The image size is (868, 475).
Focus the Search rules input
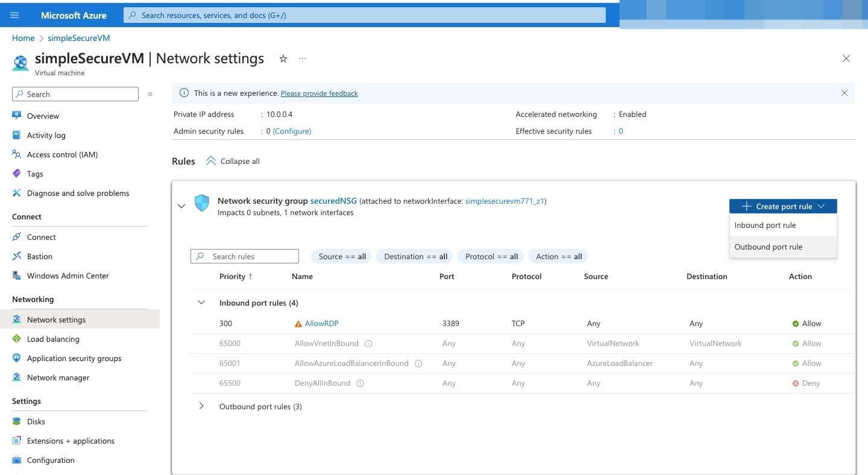[245, 256]
